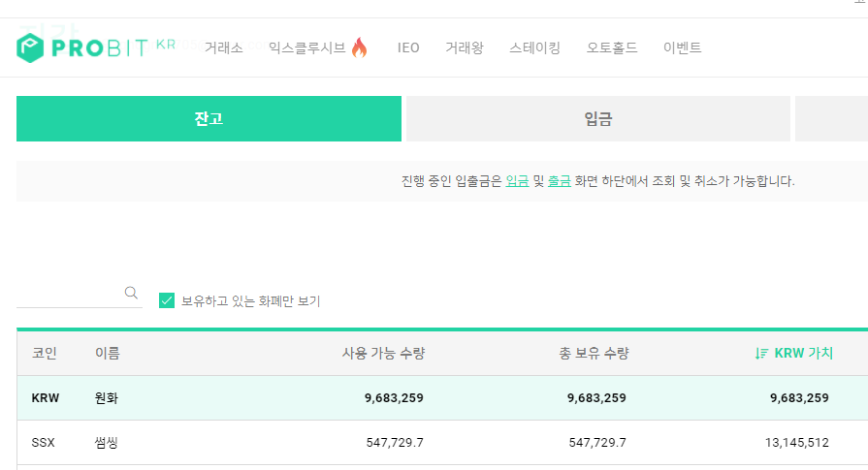Click the ProBit hexagon logo icon
The height and width of the screenshot is (470, 868).
[30, 47]
